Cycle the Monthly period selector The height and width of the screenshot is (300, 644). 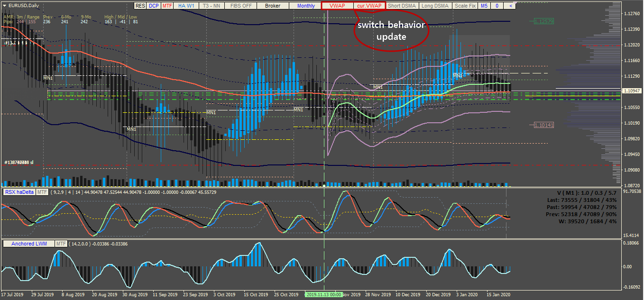(305, 6)
